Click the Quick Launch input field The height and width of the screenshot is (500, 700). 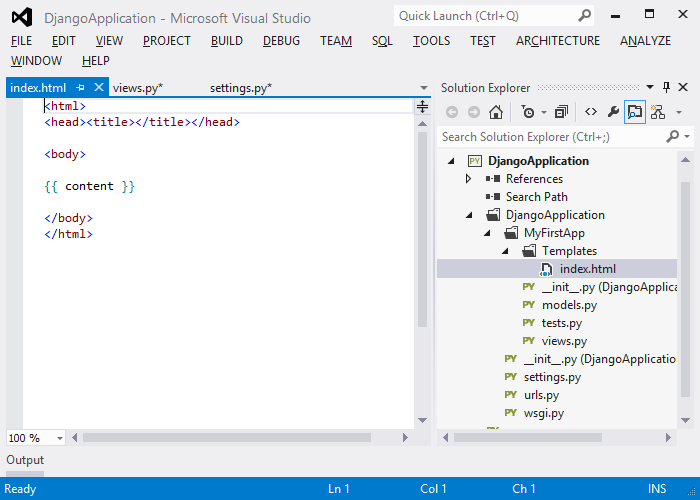[487, 16]
